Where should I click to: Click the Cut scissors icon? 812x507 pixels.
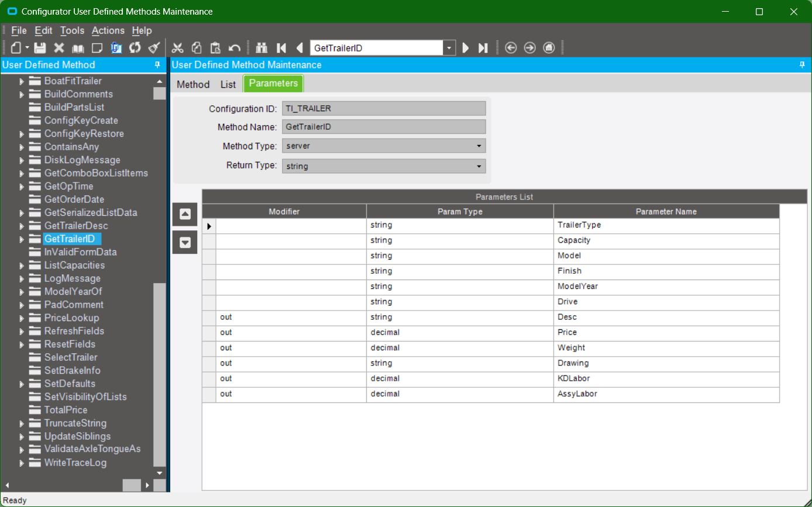coord(178,48)
